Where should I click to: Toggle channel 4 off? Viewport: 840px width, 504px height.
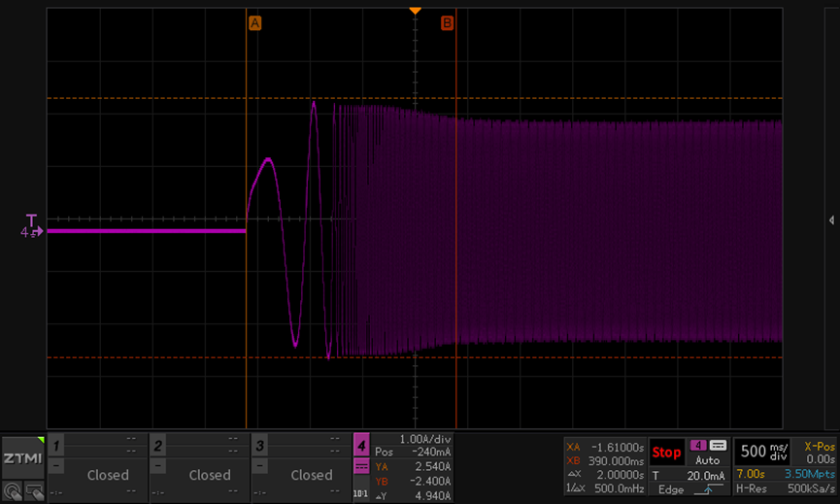361,445
